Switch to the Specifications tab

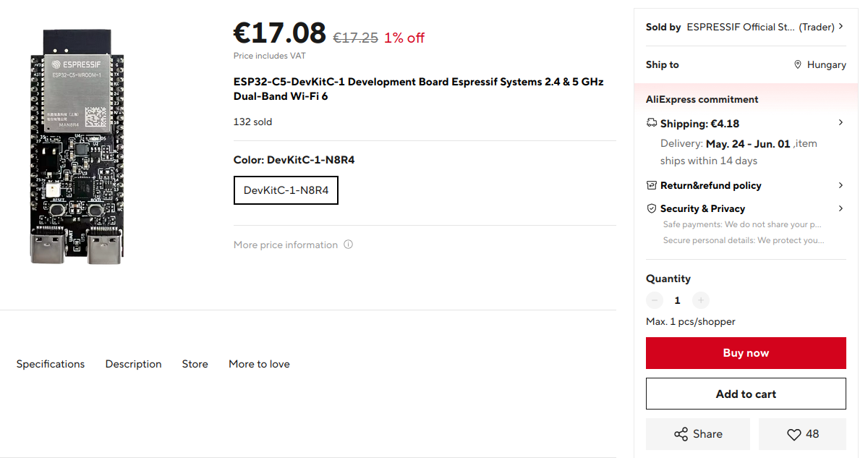(51, 364)
